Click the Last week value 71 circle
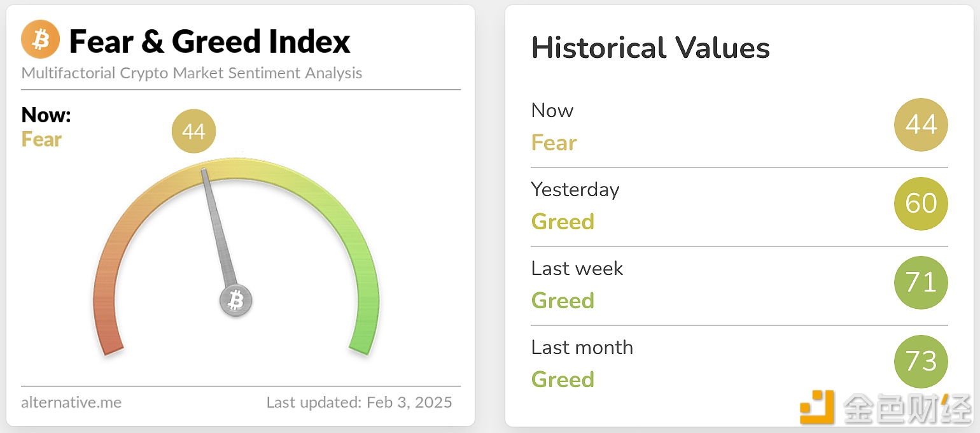 pyautogui.click(x=921, y=283)
